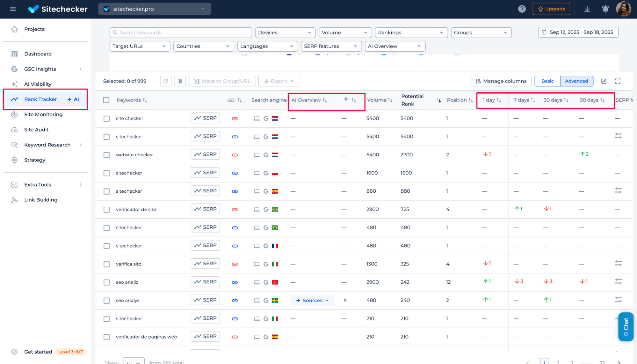Switch to Basic view toggle

(547, 81)
